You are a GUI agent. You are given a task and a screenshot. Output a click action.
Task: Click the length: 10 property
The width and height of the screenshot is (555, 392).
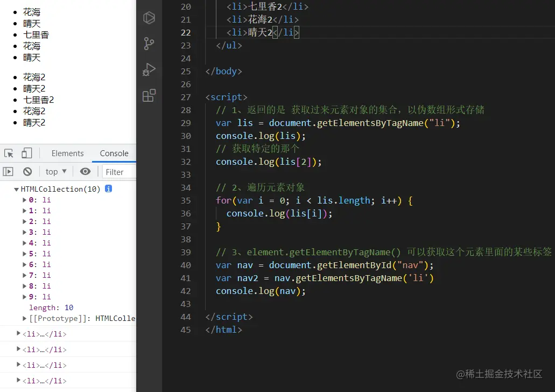[51, 307]
